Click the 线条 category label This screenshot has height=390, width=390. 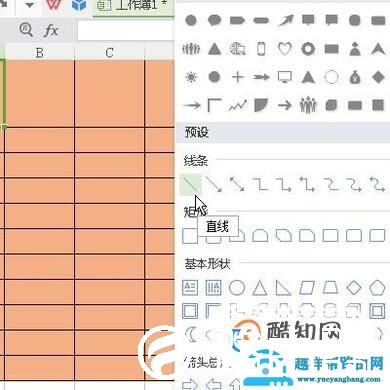(196, 161)
